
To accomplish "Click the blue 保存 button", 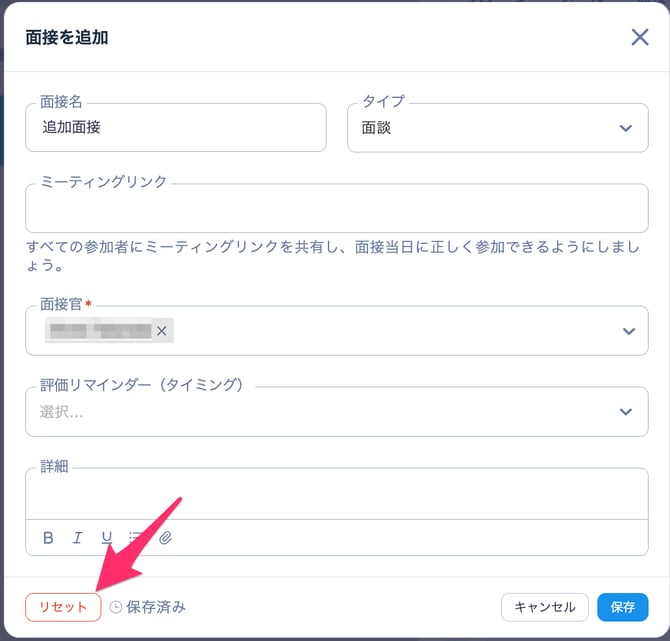I will (x=622, y=607).
